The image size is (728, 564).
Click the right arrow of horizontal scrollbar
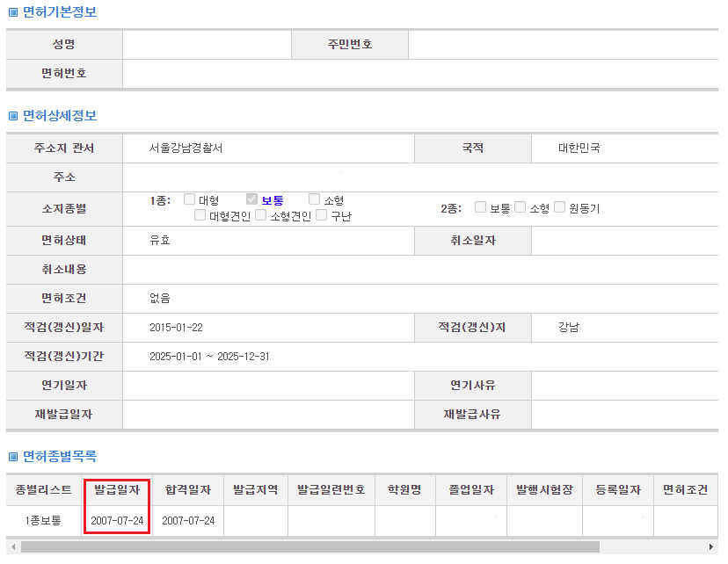click(x=710, y=546)
